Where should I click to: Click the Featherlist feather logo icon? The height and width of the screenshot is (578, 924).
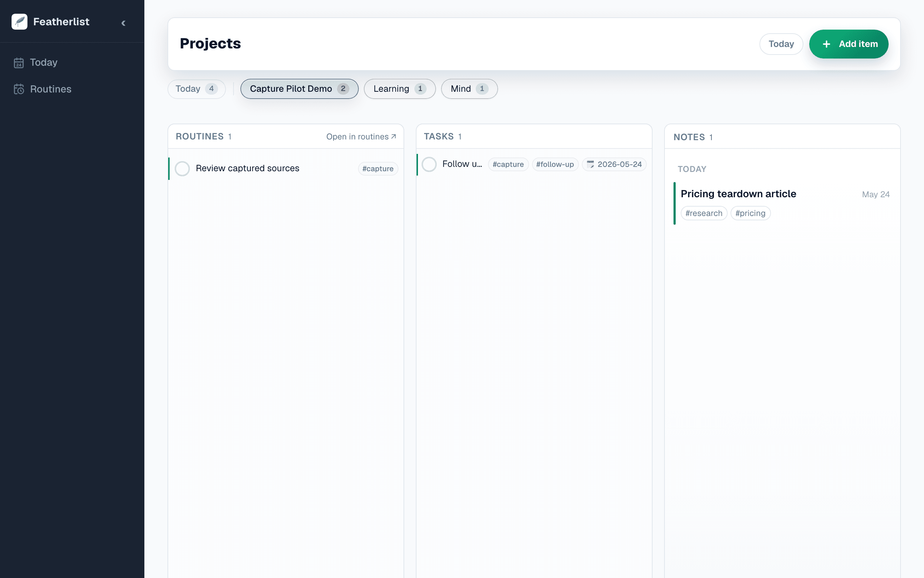click(19, 22)
